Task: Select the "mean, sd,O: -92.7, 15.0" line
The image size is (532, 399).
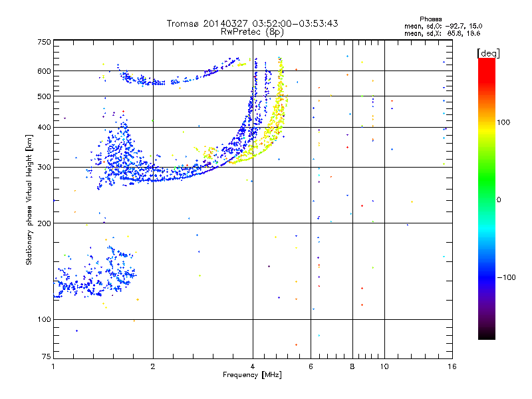Action: tap(443, 26)
